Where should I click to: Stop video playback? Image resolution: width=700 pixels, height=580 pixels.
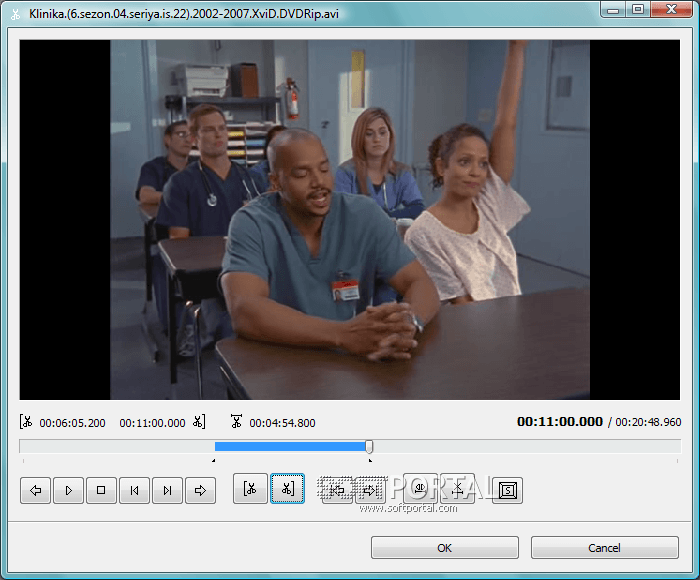(101, 490)
